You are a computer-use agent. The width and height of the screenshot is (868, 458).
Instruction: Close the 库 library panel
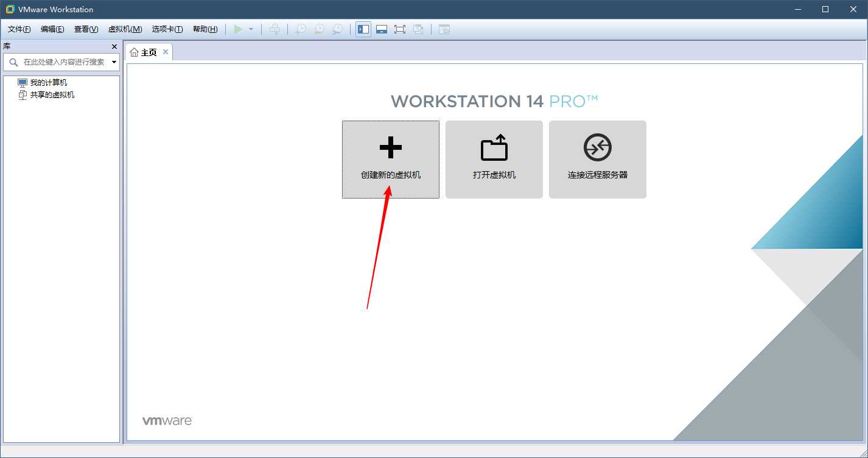click(114, 47)
